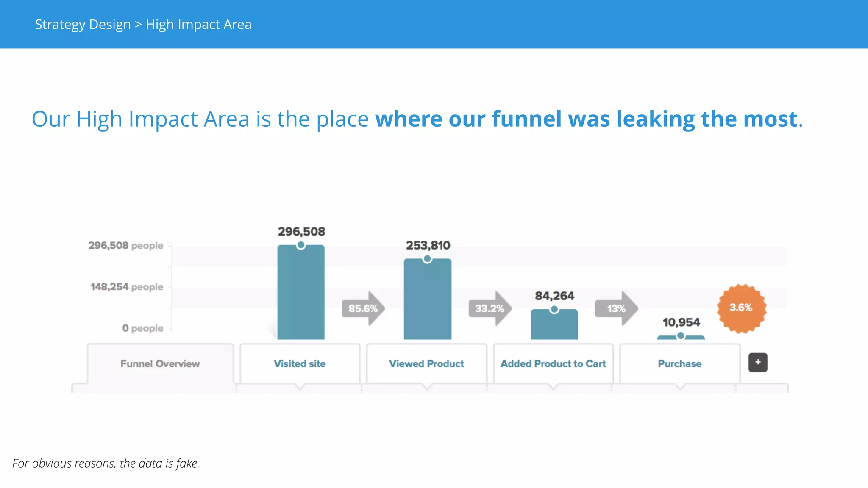Click the 85.6% conversion arrow

tap(363, 308)
